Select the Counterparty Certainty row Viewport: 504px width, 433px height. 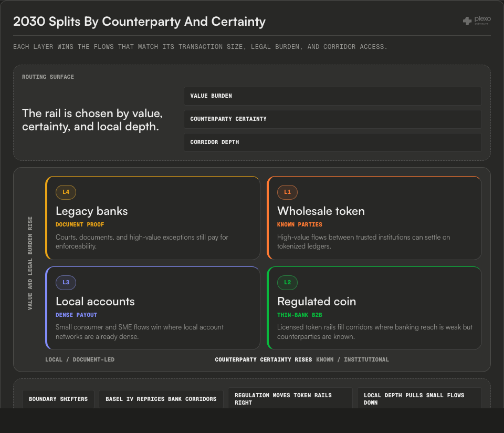pos(333,119)
